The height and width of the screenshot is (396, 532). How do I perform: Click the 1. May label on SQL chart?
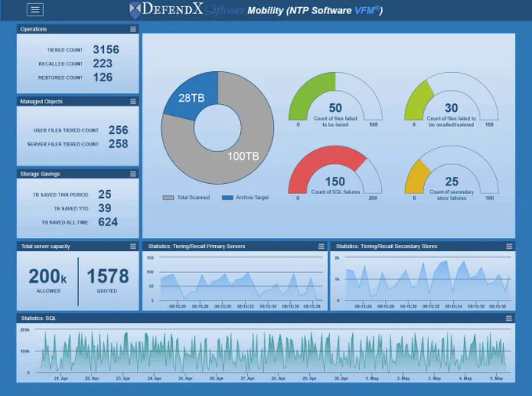(372, 378)
